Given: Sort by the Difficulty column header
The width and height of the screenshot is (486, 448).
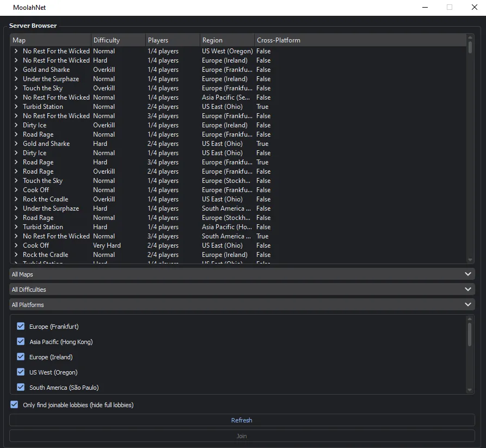Looking at the screenshot, I should click(119, 40).
